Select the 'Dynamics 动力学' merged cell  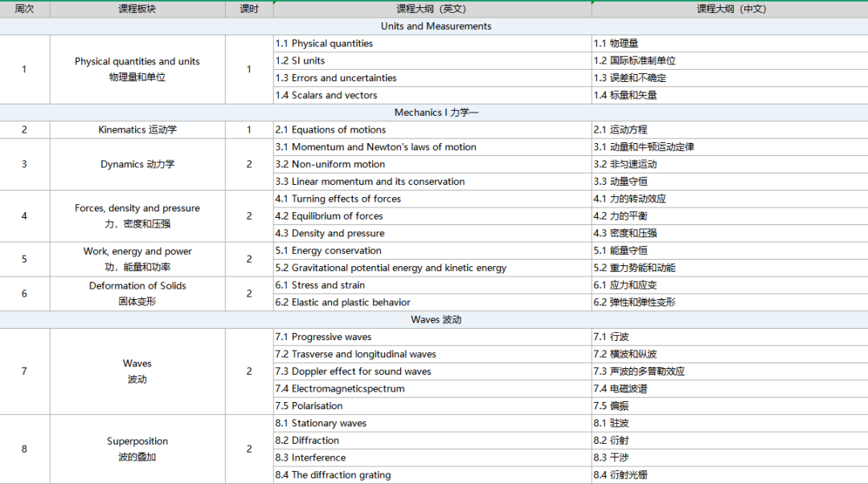(x=137, y=165)
